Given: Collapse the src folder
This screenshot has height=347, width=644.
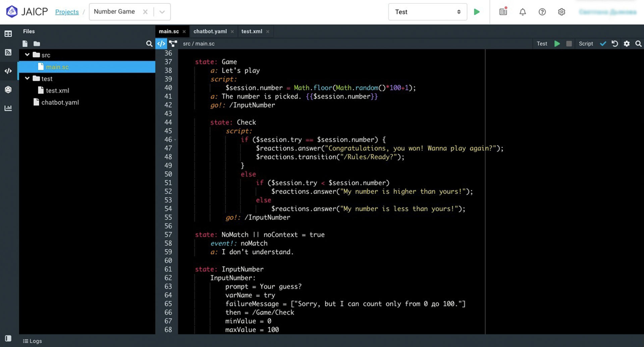Looking at the screenshot, I should tap(27, 55).
